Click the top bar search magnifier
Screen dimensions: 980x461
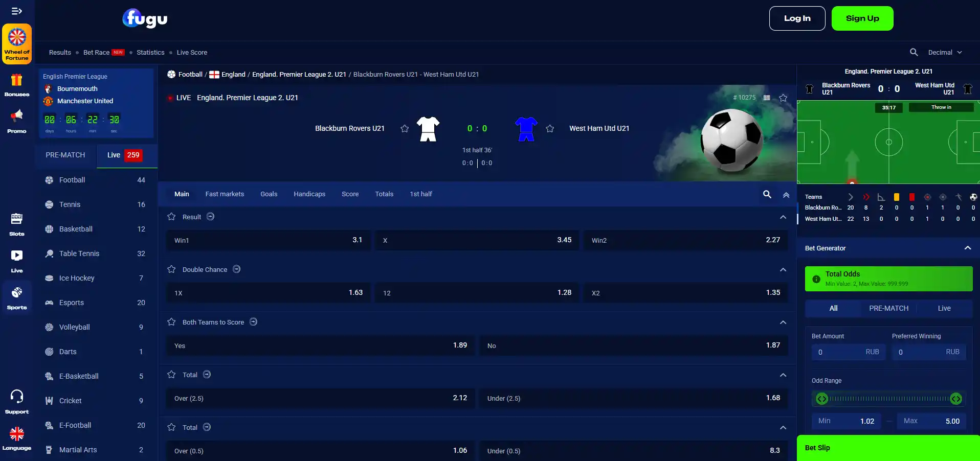(914, 52)
